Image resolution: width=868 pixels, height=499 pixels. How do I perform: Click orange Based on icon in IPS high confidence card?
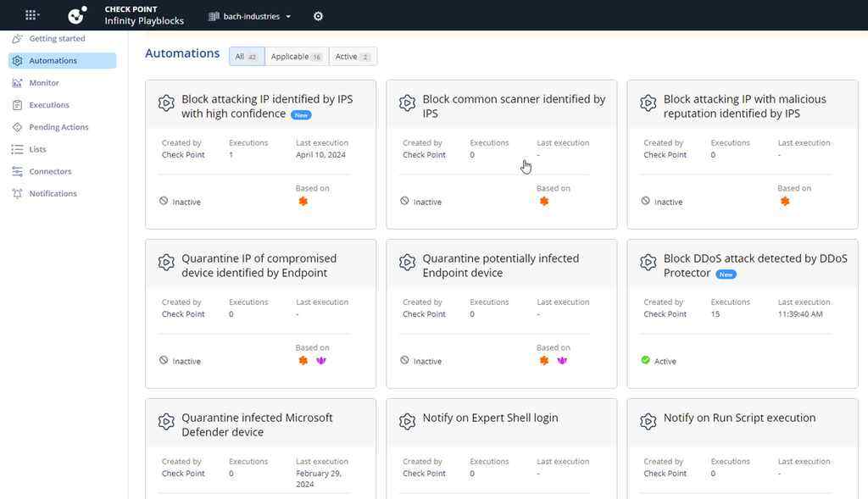pos(303,202)
